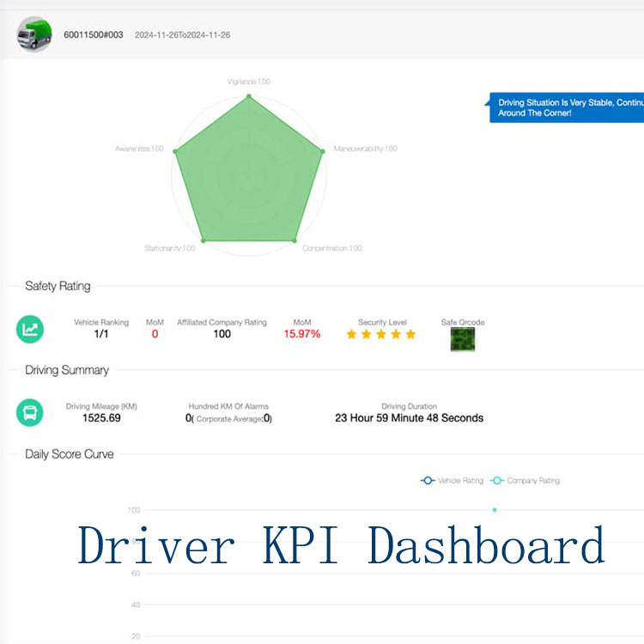Screen dimensions: 644x644
Task: Click the Daily Score Curve heading
Action: click(x=70, y=454)
